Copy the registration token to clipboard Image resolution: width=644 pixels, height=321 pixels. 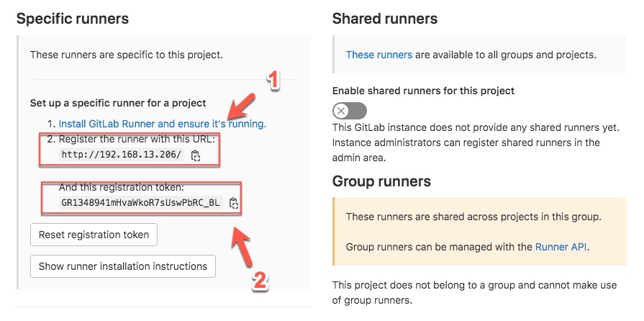(234, 203)
